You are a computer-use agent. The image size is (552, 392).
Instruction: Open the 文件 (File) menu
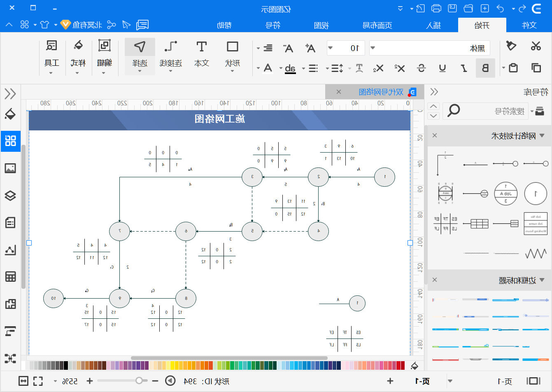pos(529,25)
